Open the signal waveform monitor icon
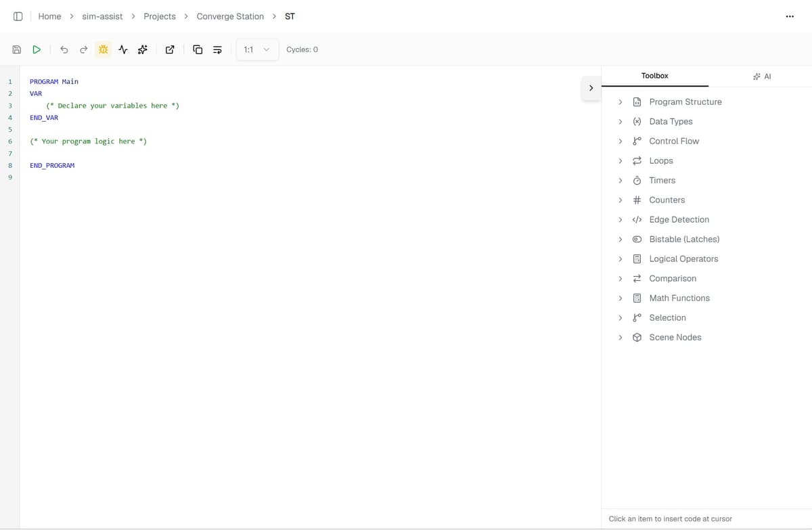 pyautogui.click(x=122, y=49)
